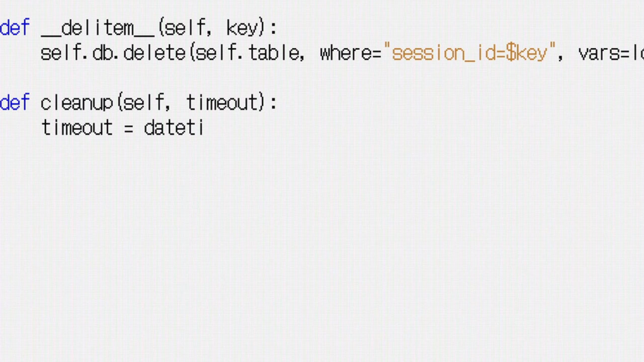Click $key inside the orange string

(x=526, y=53)
